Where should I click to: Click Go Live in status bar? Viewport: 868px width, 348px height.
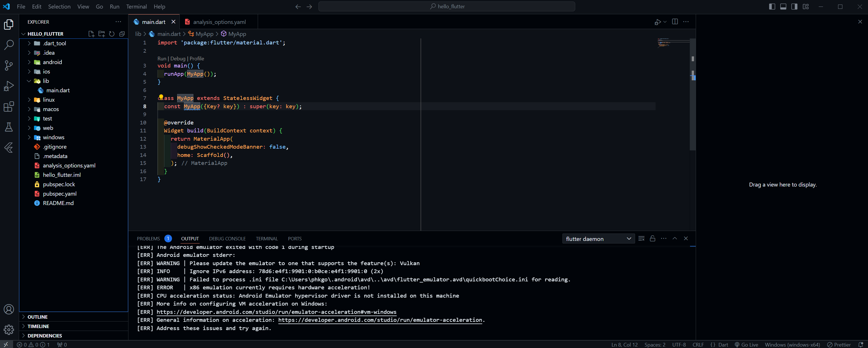[x=746, y=345]
